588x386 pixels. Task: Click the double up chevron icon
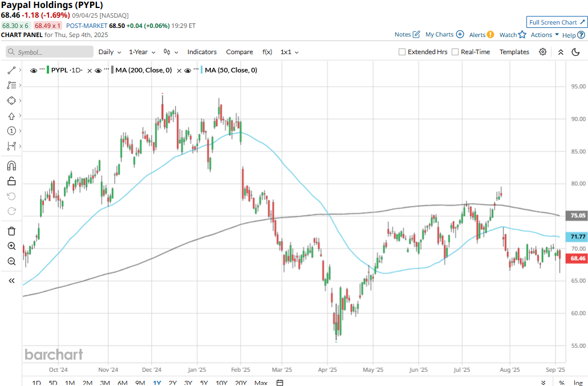coord(561,52)
